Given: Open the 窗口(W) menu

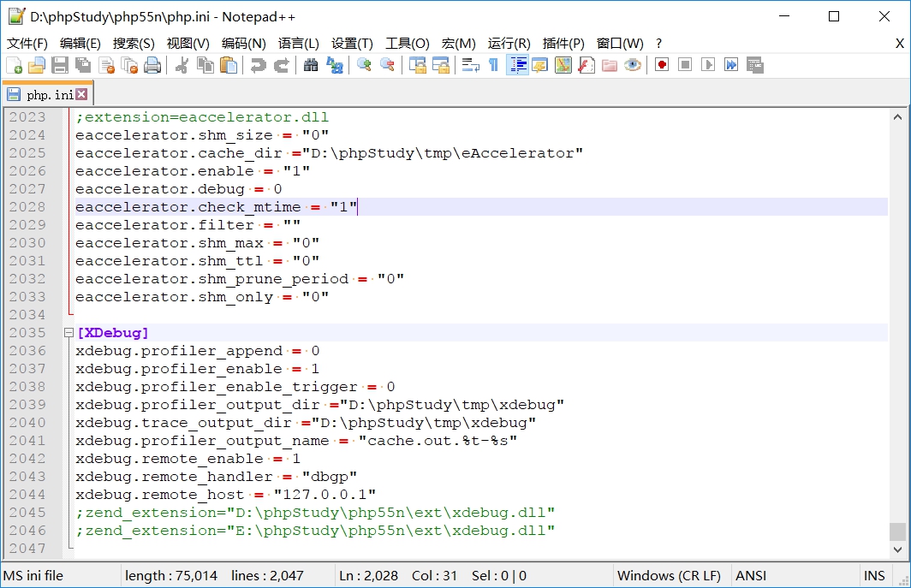Looking at the screenshot, I should (x=620, y=44).
